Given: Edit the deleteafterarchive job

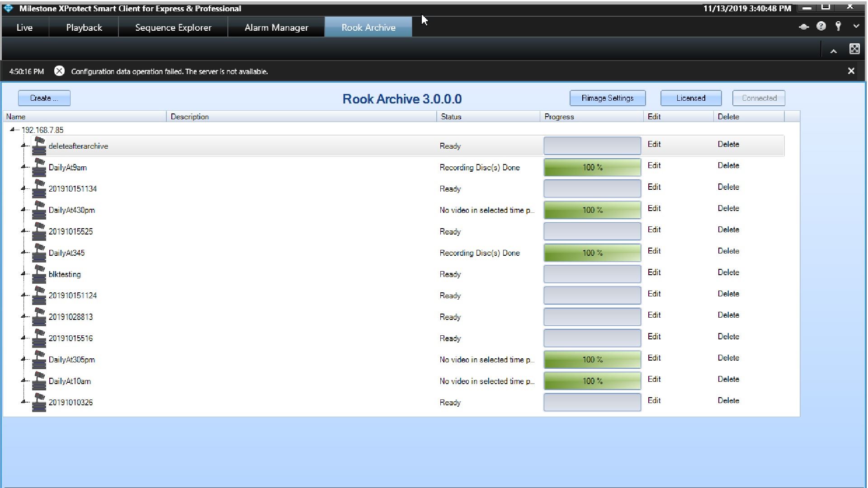Looking at the screenshot, I should 654,144.
